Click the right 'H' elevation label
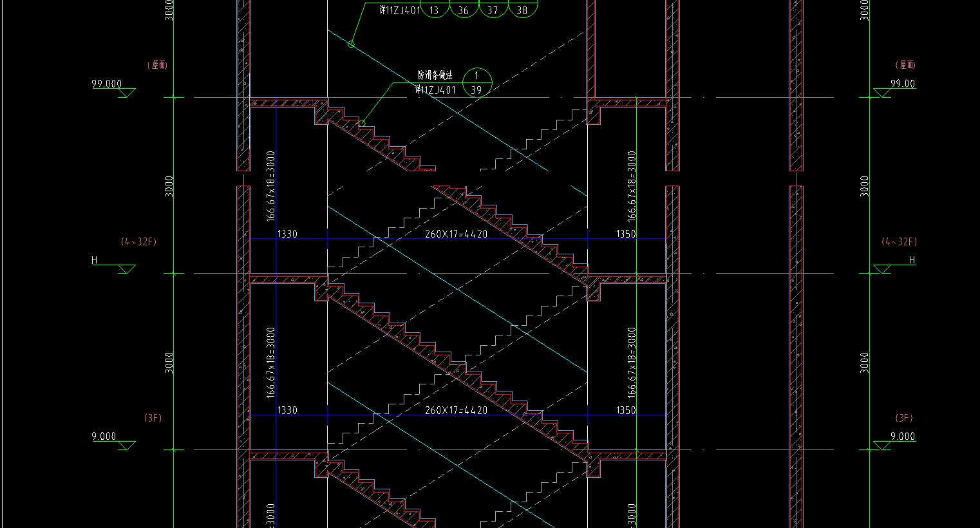Image resolution: width=980 pixels, height=528 pixels. click(912, 260)
